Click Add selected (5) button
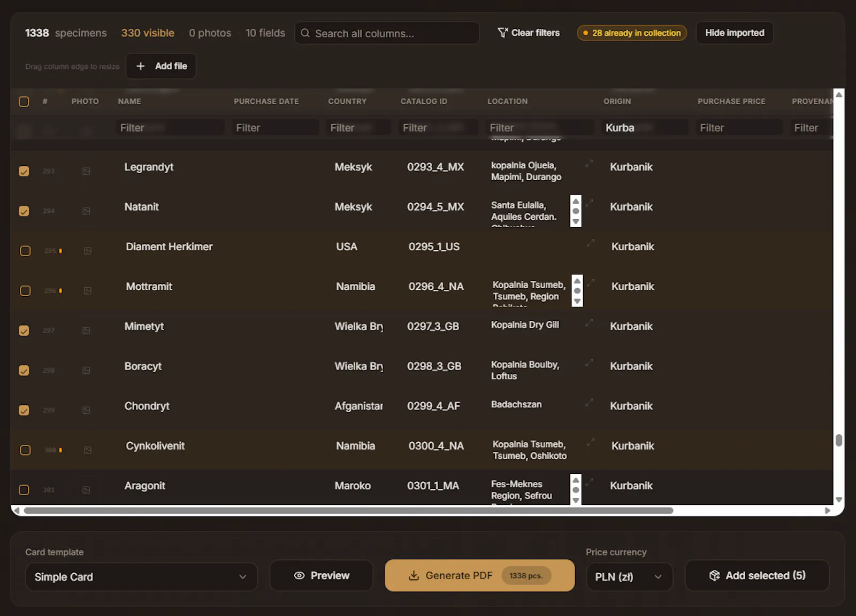Screen dimensions: 856x616 coord(757,575)
